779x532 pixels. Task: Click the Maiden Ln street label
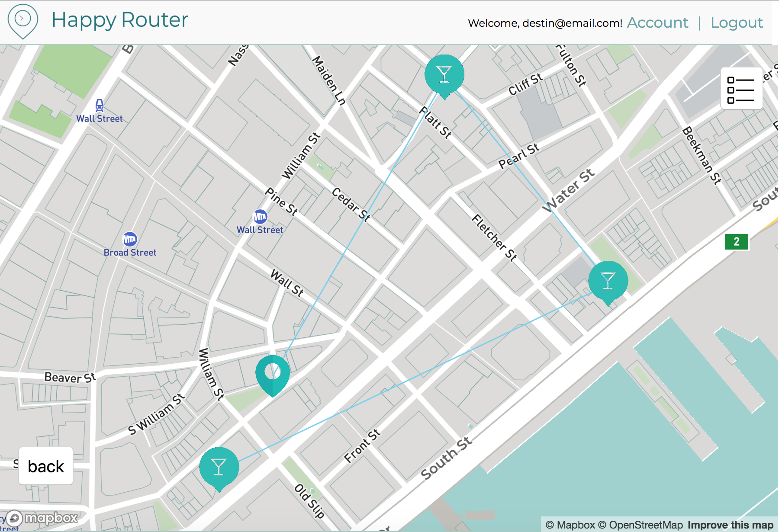point(329,80)
